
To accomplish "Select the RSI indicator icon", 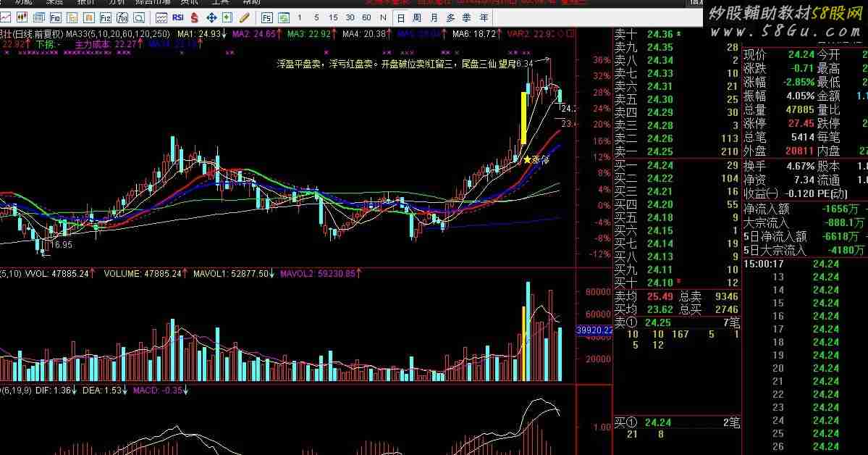I will click(177, 17).
